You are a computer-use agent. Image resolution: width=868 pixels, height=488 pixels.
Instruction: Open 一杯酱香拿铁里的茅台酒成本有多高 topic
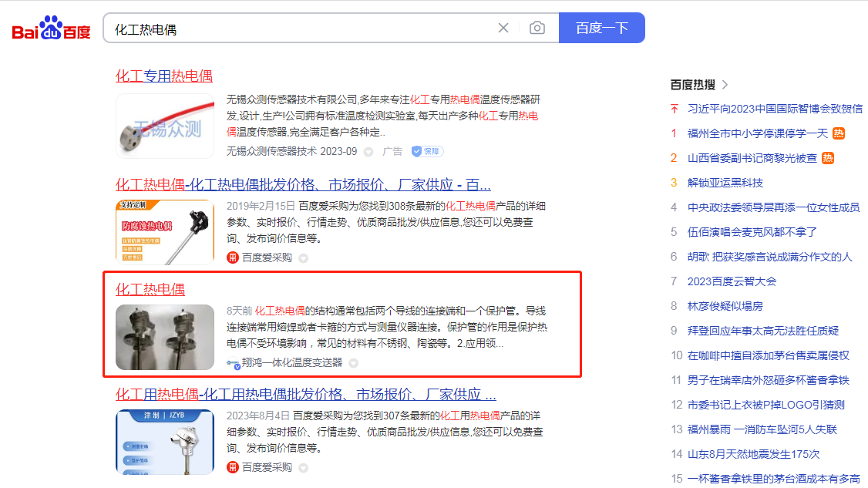click(774, 480)
